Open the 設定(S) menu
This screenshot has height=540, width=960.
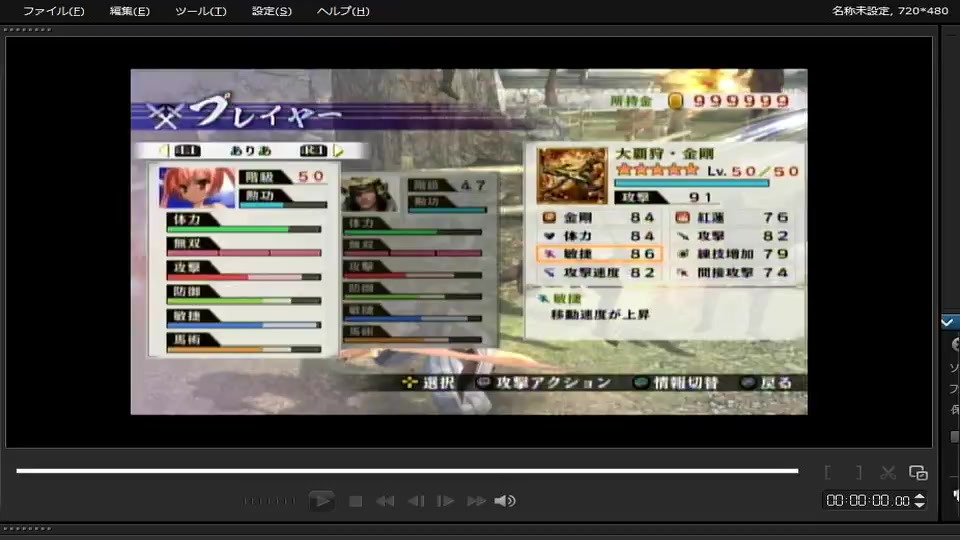[x=272, y=11]
